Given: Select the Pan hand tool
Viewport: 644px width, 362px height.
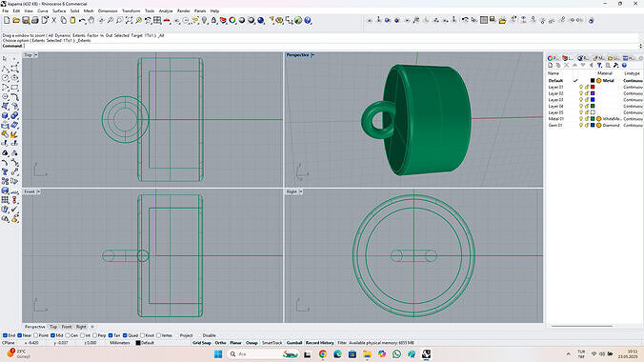Looking at the screenshot, I should 91,20.
